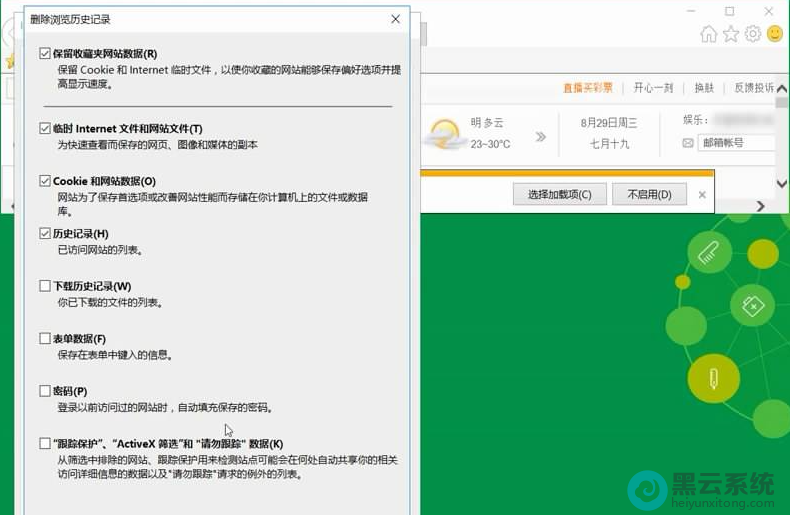The height and width of the screenshot is (515, 790).
Task: Expand weather details with double chevron
Action: click(540, 137)
